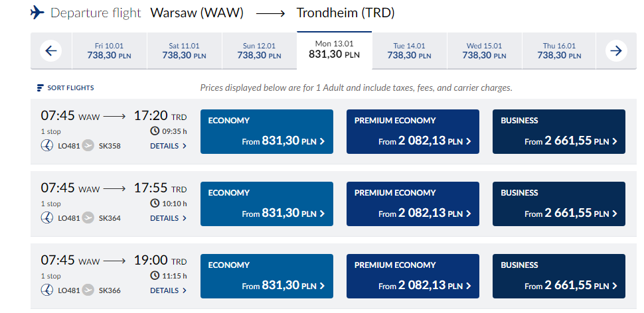Expand Details for the 17:55 arrival flight

(x=169, y=218)
